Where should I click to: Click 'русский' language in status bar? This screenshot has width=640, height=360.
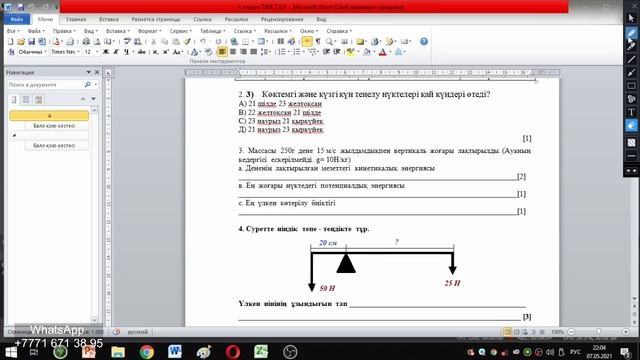tap(138, 332)
